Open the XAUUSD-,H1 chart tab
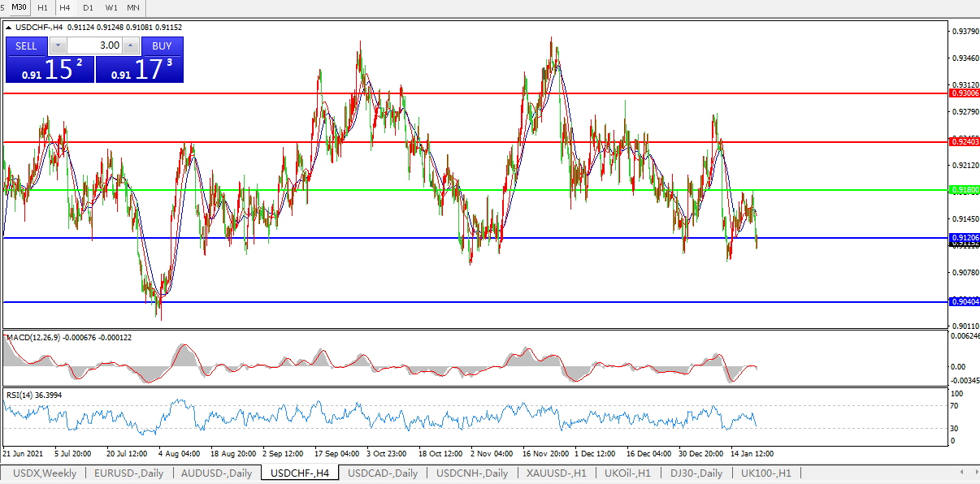The image size is (980, 484). 556,473
